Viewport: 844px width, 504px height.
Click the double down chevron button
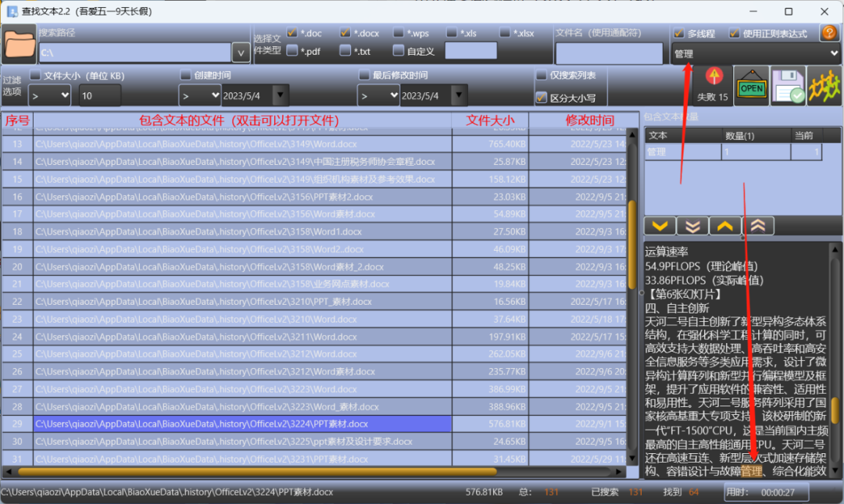click(692, 226)
